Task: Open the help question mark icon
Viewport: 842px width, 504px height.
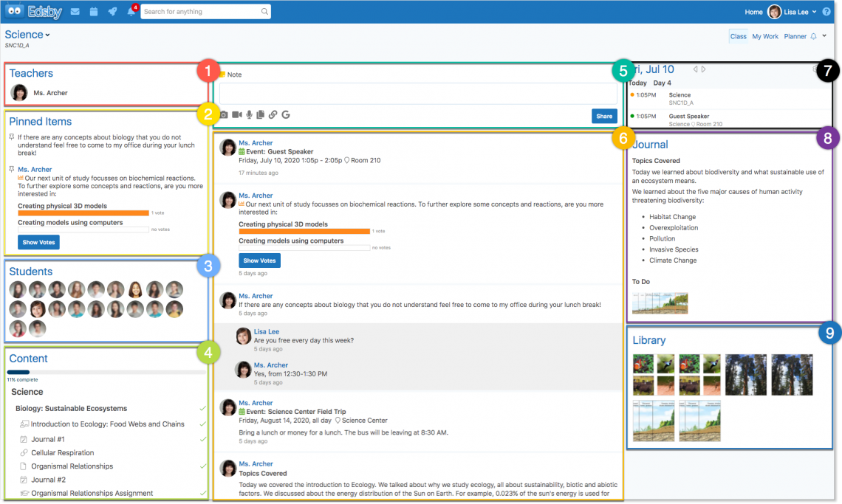Action: point(826,12)
